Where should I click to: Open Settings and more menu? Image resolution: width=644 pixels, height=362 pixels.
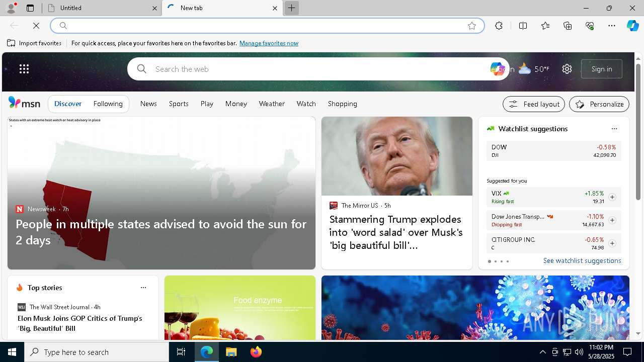point(612,26)
